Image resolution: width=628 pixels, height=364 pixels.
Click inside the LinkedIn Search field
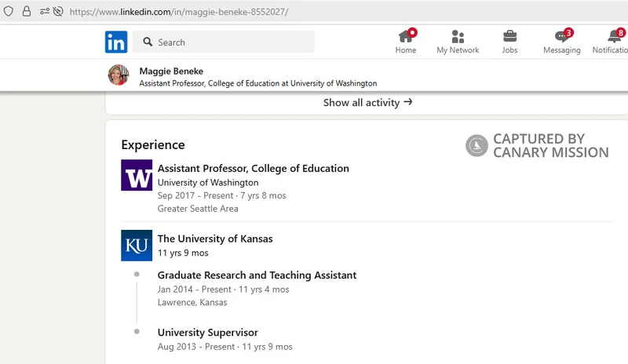pyautogui.click(x=224, y=42)
